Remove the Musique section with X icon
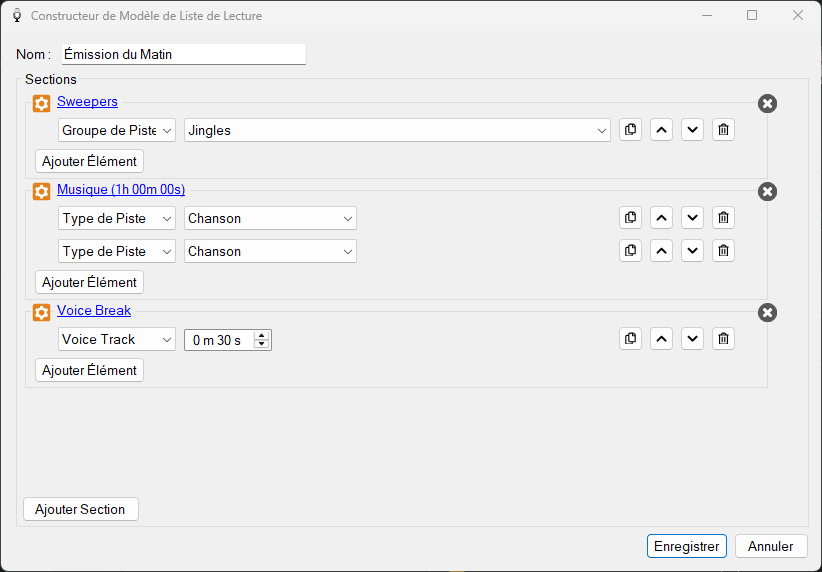822x572 pixels. click(x=767, y=191)
